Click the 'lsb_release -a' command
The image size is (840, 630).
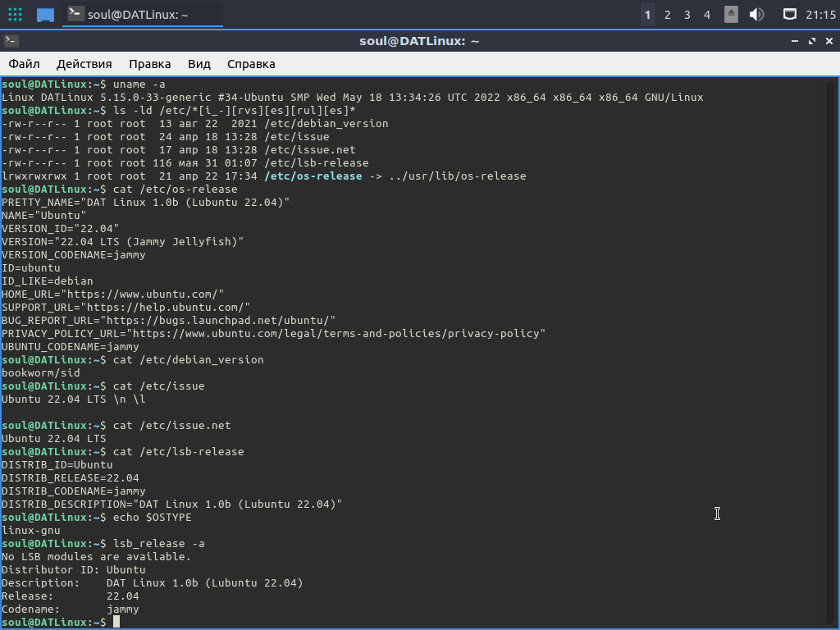pos(158,544)
